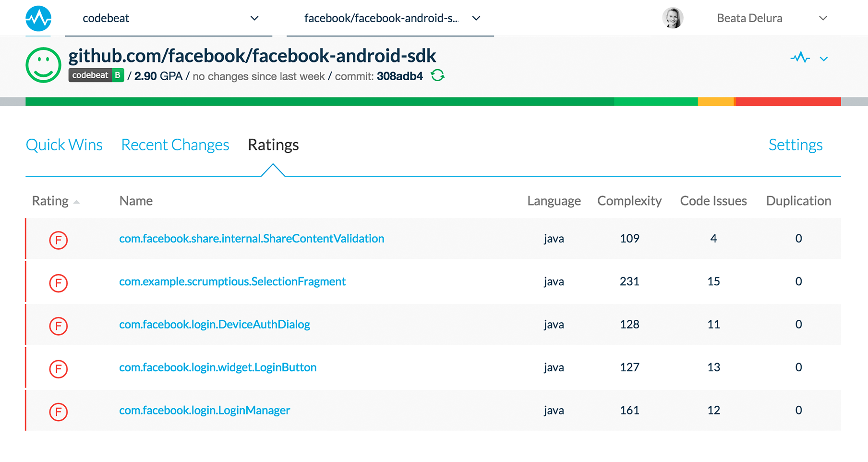Screen dimensions: 868x462
Task: Sort by the Code Issues column header
Action: [713, 201]
